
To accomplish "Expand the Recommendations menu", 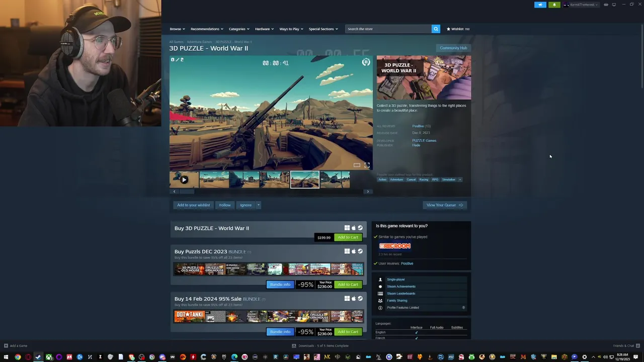I will pos(206,29).
